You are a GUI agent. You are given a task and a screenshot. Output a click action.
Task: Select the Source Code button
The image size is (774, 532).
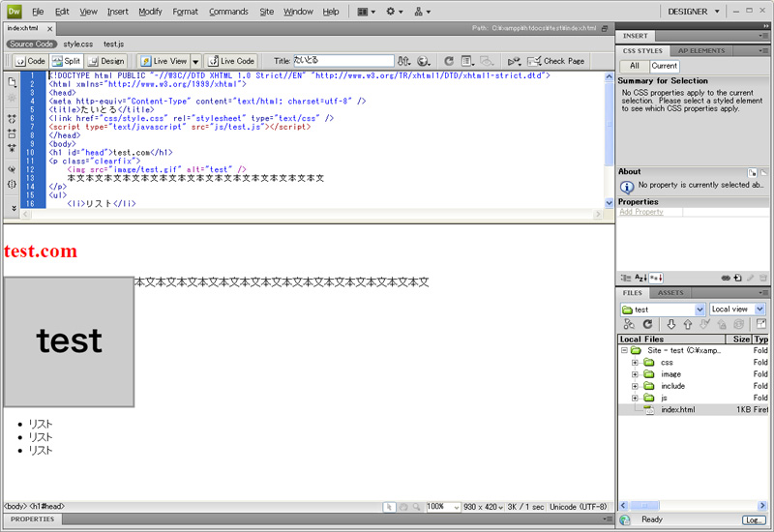pyautogui.click(x=32, y=44)
